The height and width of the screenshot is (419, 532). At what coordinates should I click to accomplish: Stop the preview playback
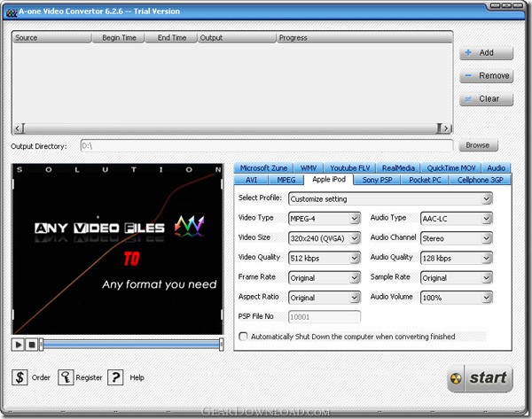32,345
